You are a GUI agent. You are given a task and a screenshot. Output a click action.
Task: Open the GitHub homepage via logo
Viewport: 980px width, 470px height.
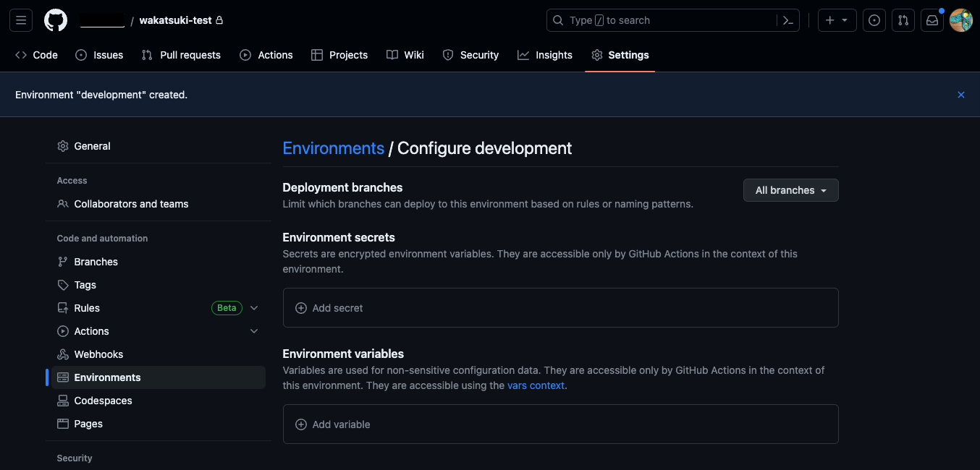coord(55,20)
